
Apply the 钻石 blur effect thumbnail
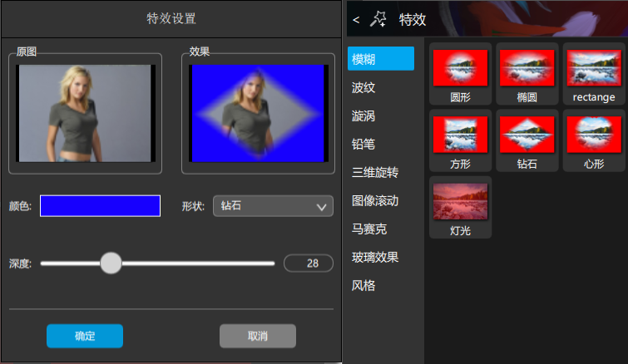(x=527, y=135)
